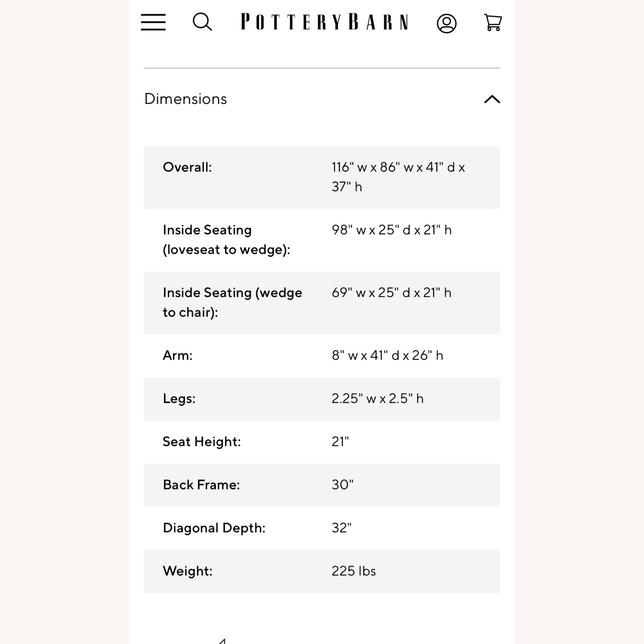Open the hamburger navigation menu
The width and height of the screenshot is (644, 644).
pos(153,22)
